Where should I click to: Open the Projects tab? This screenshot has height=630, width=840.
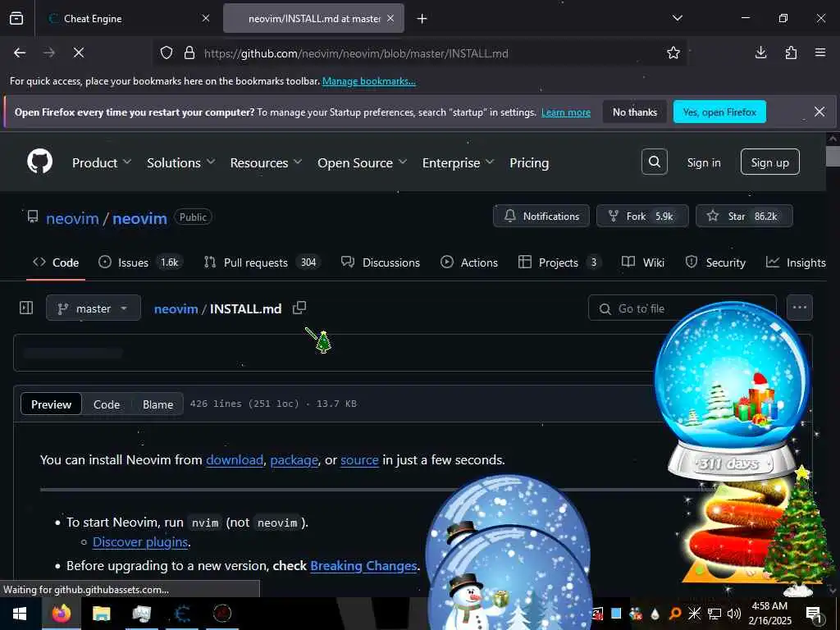559,262
